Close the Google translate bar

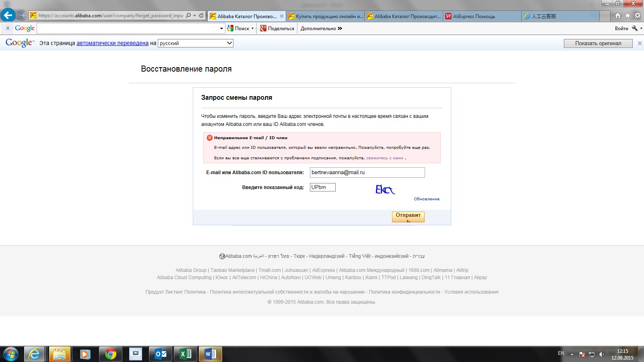coord(640,43)
